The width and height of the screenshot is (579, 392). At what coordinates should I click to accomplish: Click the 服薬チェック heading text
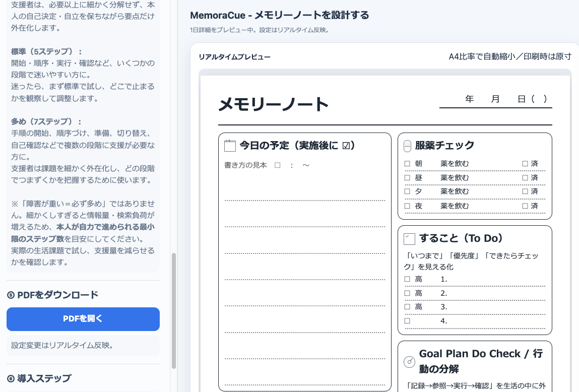point(444,146)
